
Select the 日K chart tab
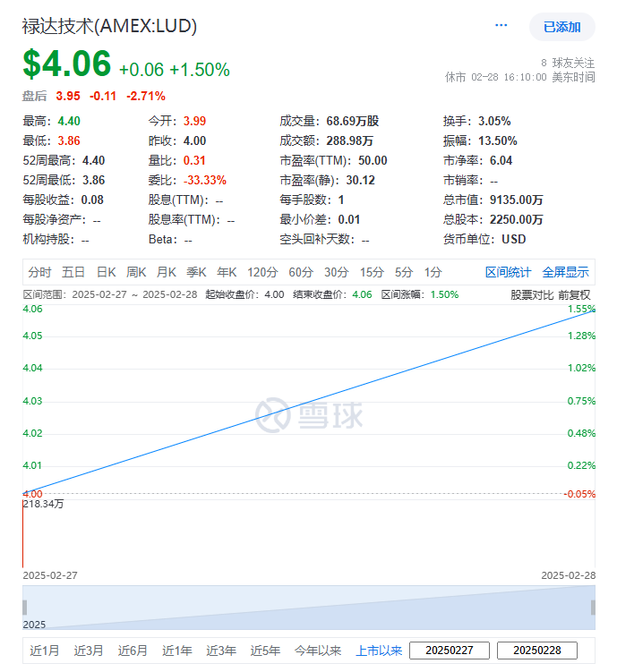pyautogui.click(x=106, y=272)
